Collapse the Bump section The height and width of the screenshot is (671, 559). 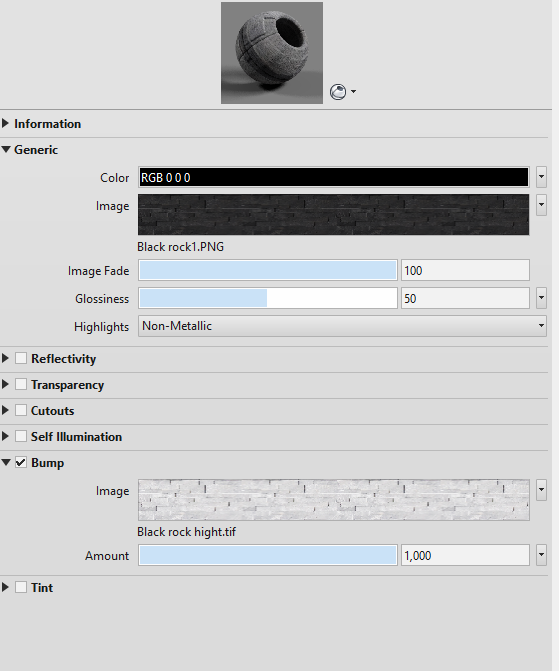coord(6,463)
